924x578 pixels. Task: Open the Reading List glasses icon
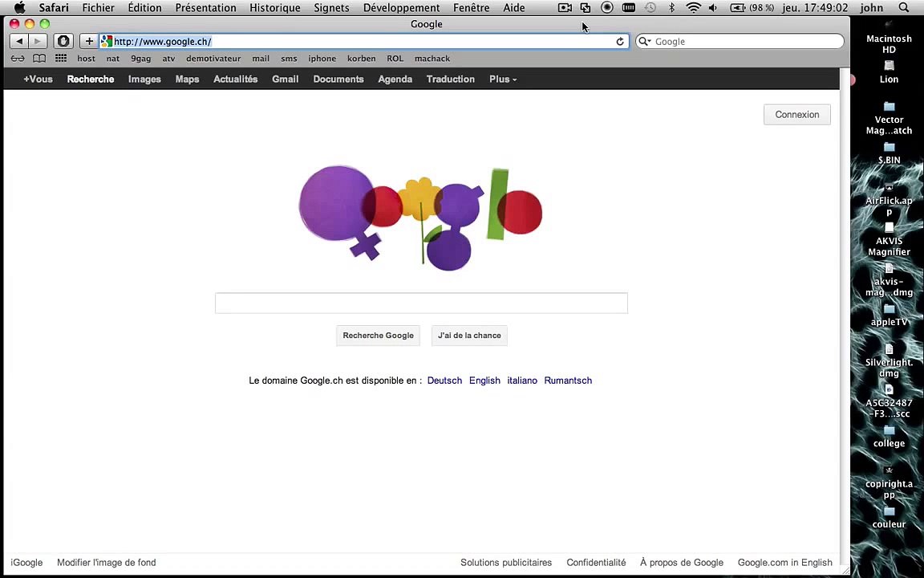pos(18,59)
